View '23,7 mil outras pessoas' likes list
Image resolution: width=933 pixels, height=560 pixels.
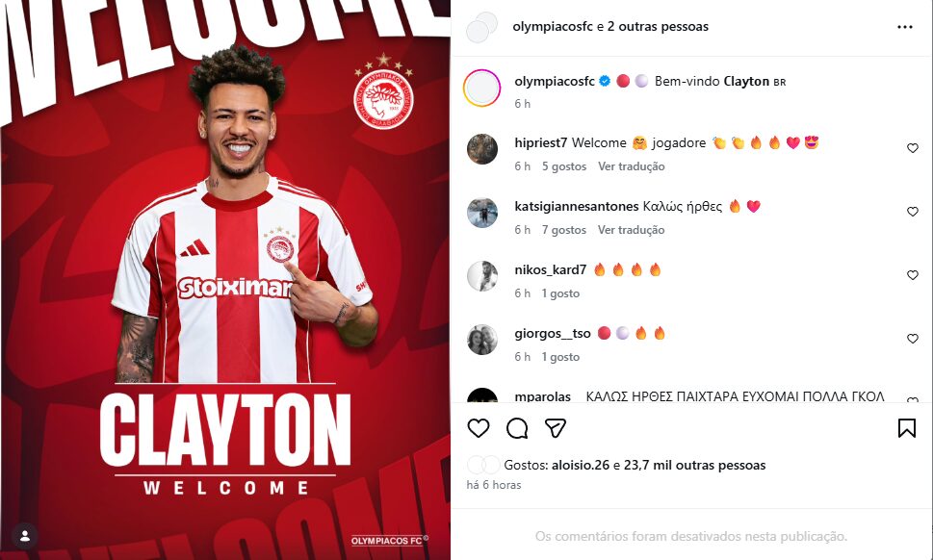[694, 465]
